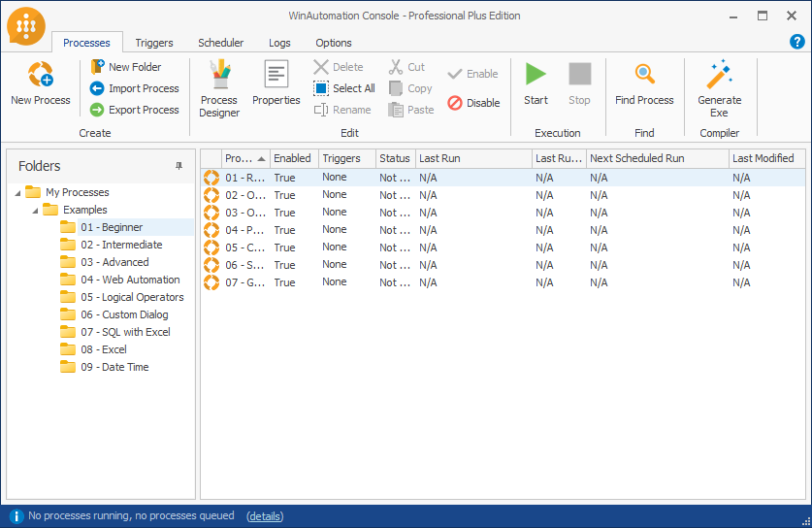This screenshot has height=528, width=812.
Task: Open the Logs tab
Action: pos(279,43)
